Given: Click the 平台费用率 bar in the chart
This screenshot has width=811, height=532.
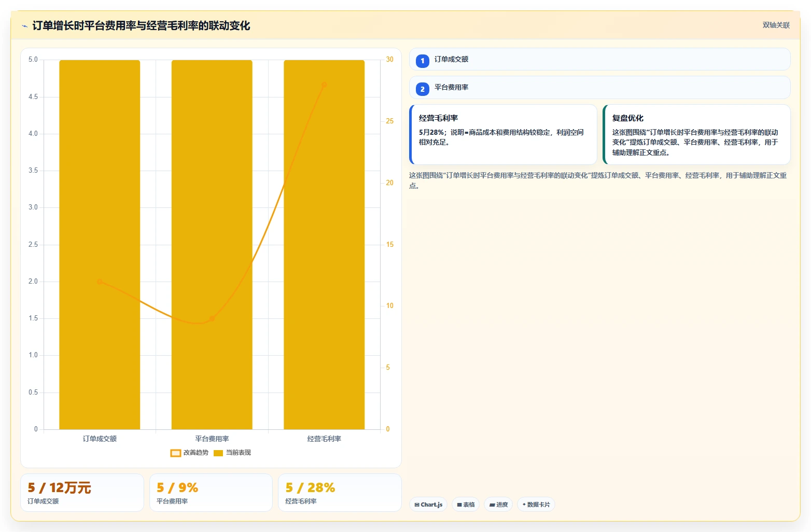Looking at the screenshot, I should point(212,245).
